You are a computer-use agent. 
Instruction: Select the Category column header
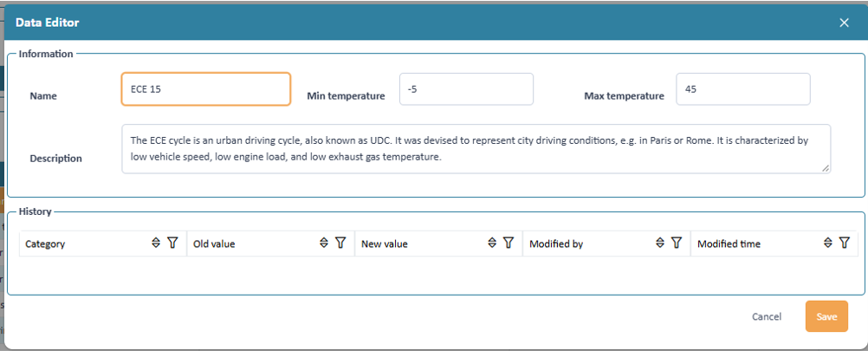pyautogui.click(x=103, y=244)
